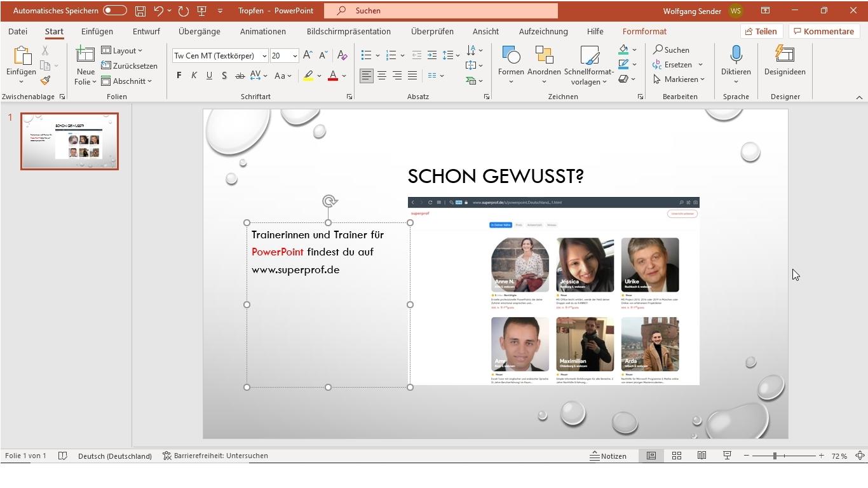Expand the Markieren dropdown
The width and height of the screenshot is (868, 488).
(x=679, y=79)
